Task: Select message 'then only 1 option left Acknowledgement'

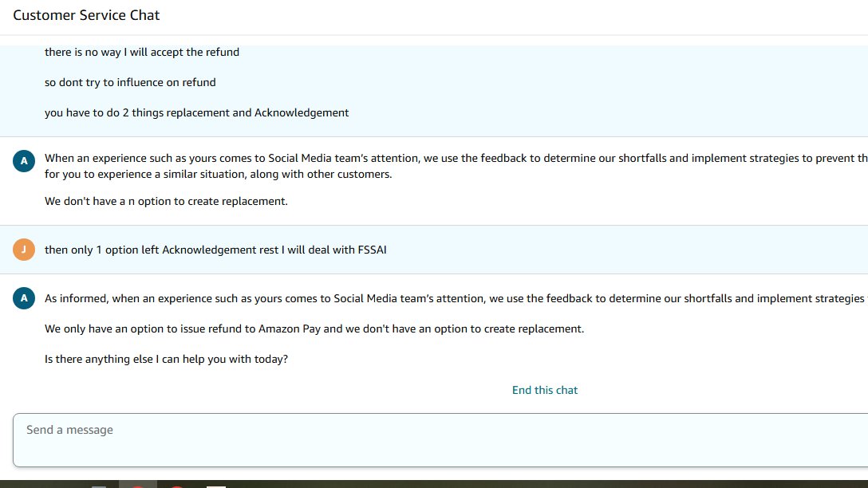Action: coord(215,250)
